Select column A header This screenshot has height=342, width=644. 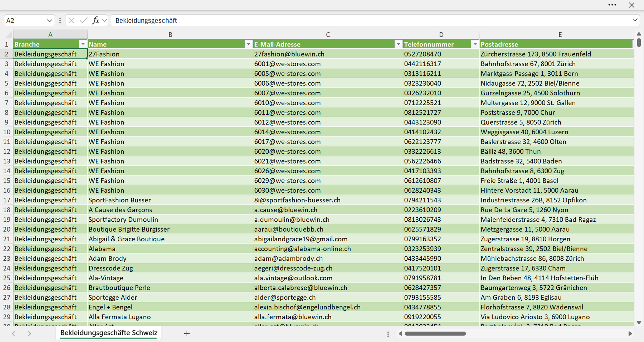point(50,35)
